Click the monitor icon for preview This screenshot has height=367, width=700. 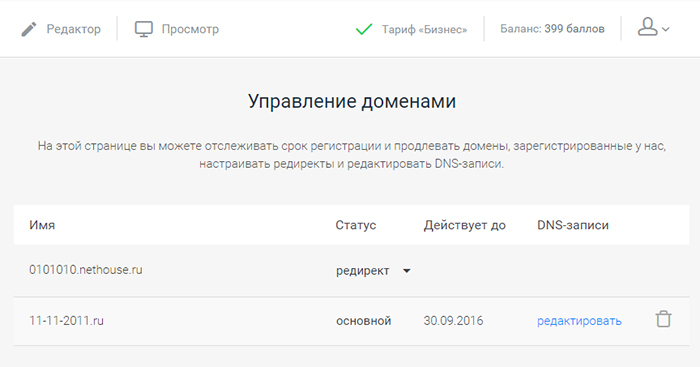(x=144, y=29)
